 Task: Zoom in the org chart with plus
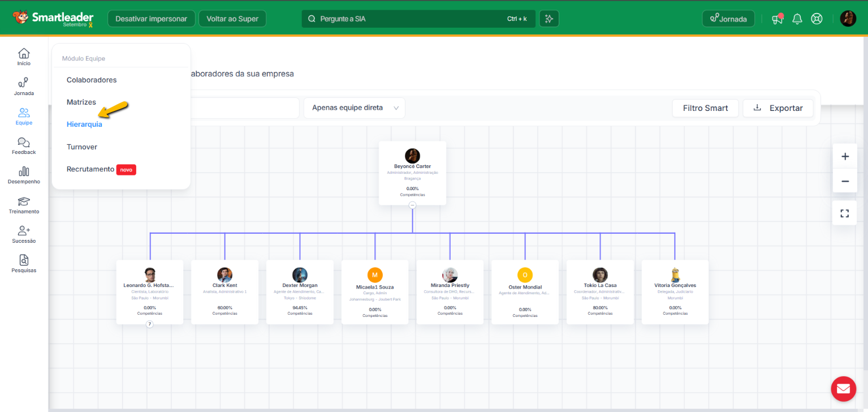[x=845, y=157]
